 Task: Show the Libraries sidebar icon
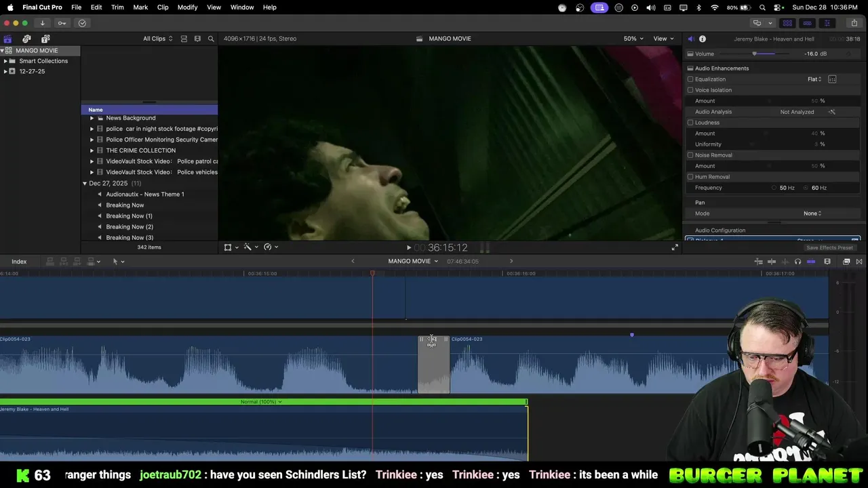tap(7, 39)
